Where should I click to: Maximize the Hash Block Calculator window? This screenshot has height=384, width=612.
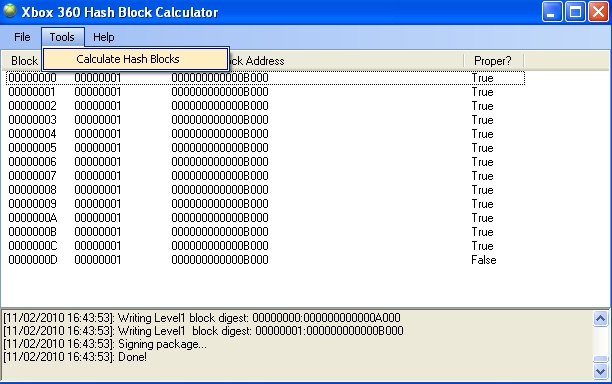(575, 12)
